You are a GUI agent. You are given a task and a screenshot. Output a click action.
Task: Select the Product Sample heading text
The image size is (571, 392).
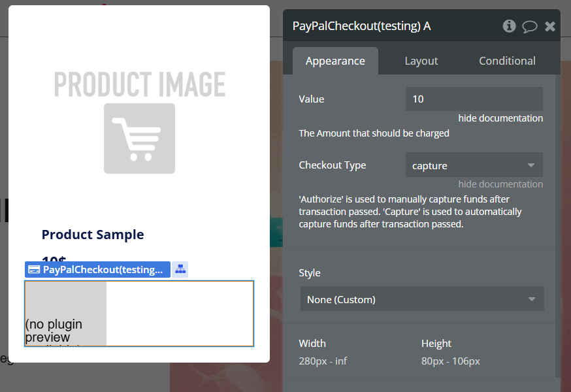(x=93, y=235)
